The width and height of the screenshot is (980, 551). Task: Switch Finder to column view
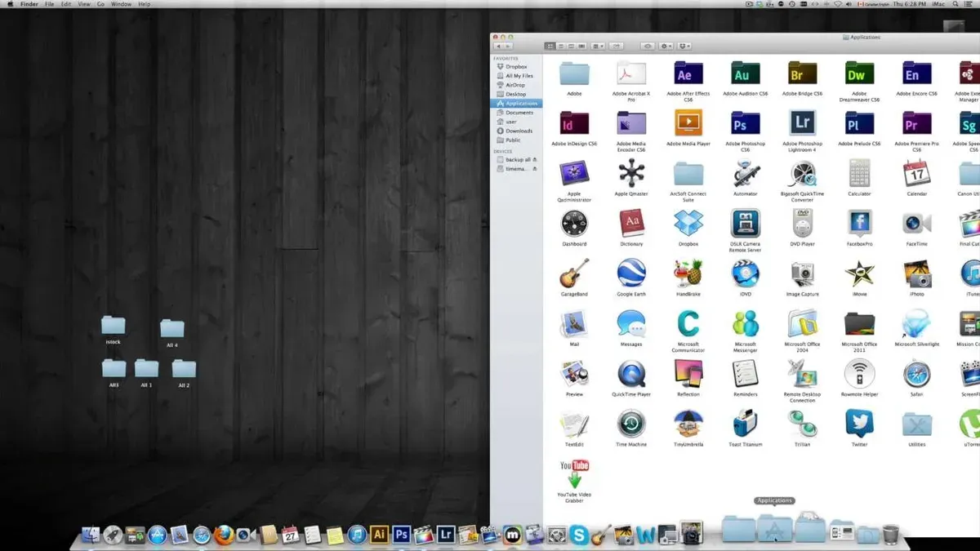pos(572,47)
